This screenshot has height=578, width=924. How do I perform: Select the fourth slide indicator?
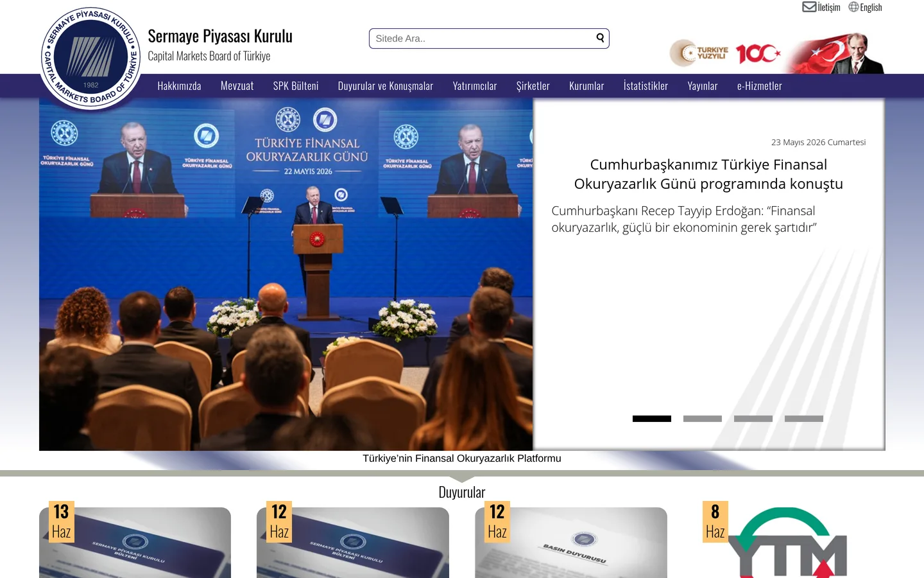click(804, 419)
